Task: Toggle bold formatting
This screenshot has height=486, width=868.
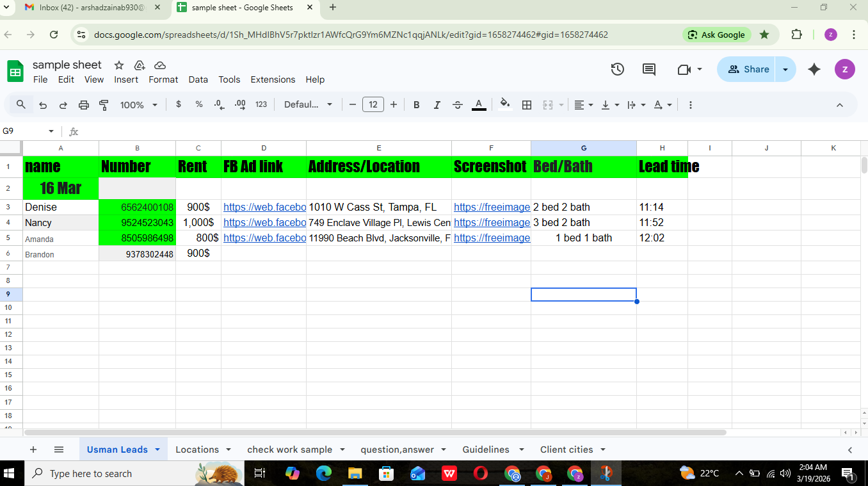Action: click(416, 105)
